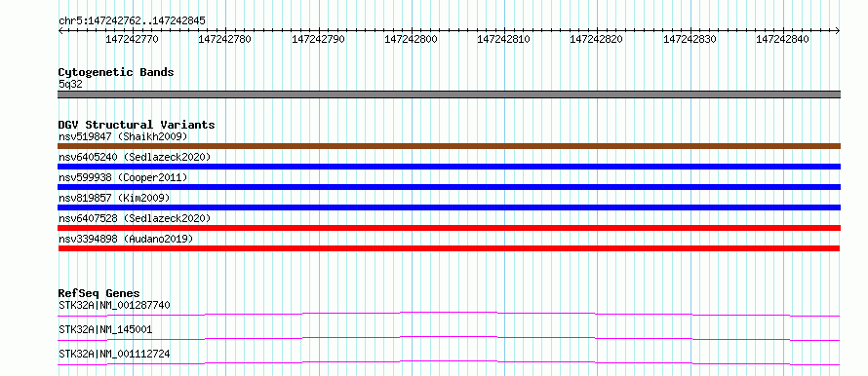Click the RefSeq Genes track title
This screenshot has height=376, width=868.
click(99, 293)
